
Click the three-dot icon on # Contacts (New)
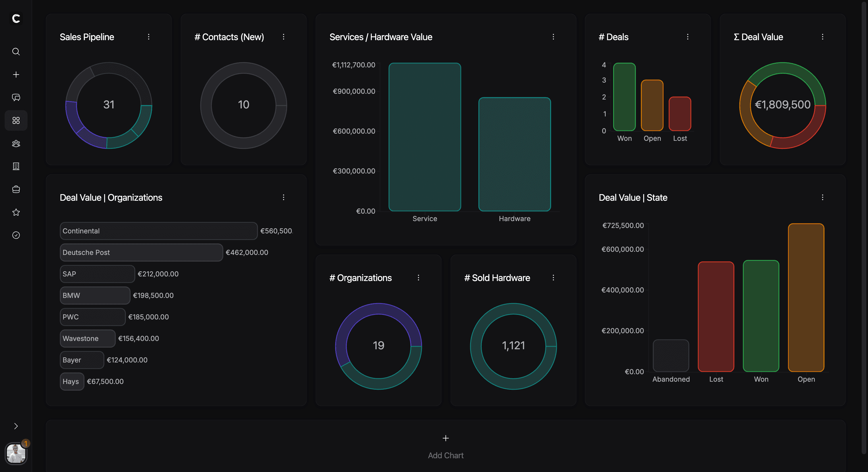(284, 37)
